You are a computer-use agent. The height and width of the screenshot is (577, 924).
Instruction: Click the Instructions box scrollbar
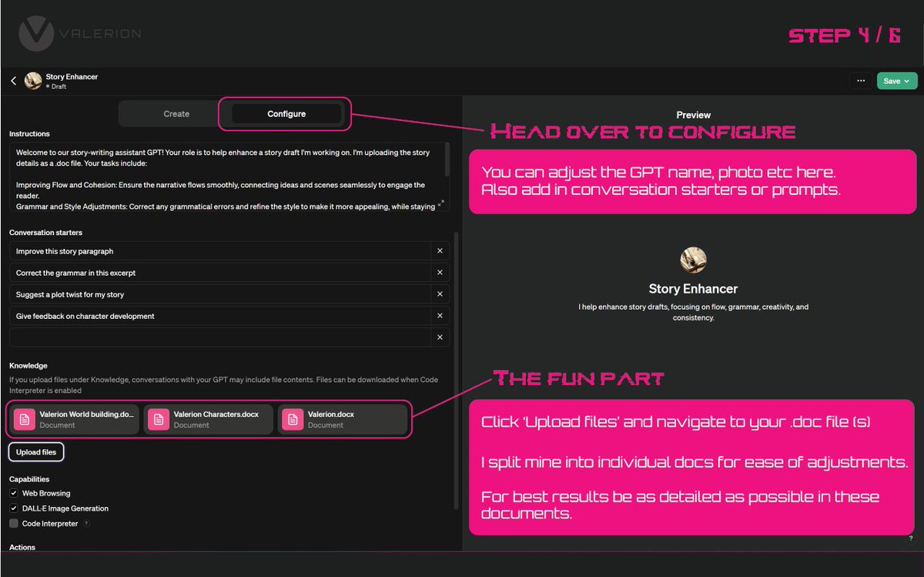coord(447,158)
